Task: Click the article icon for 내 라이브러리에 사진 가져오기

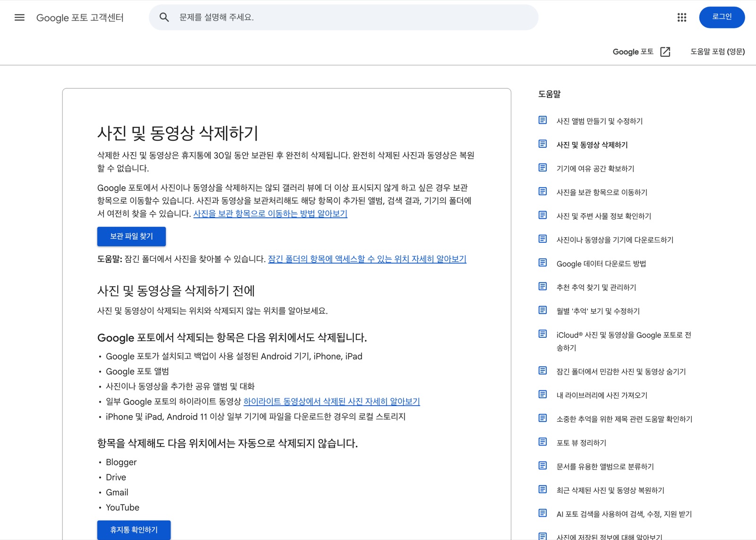Action: click(x=543, y=394)
